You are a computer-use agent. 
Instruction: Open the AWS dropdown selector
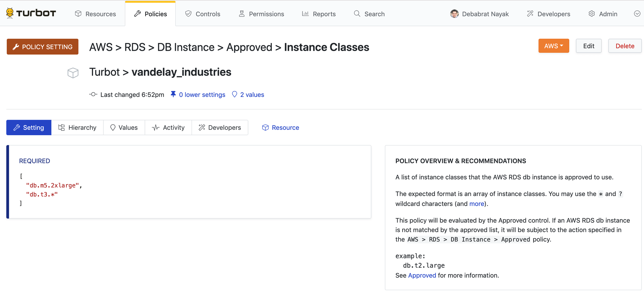[553, 46]
